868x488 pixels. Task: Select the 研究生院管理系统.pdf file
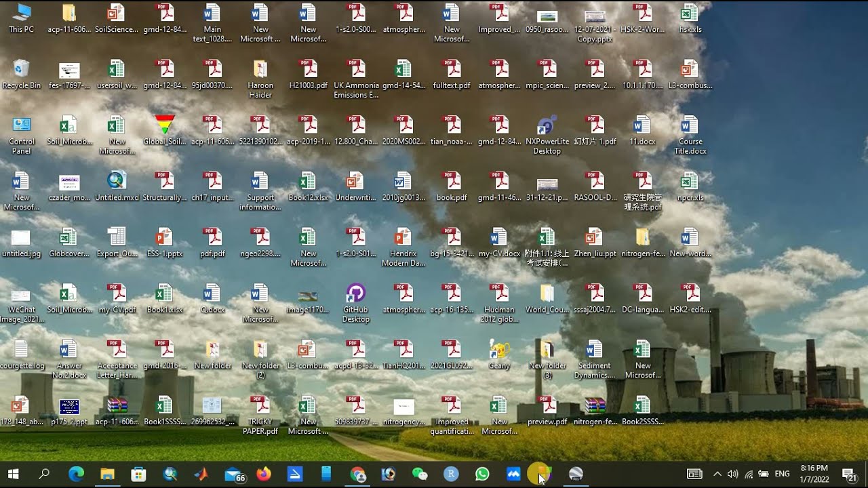(642, 192)
